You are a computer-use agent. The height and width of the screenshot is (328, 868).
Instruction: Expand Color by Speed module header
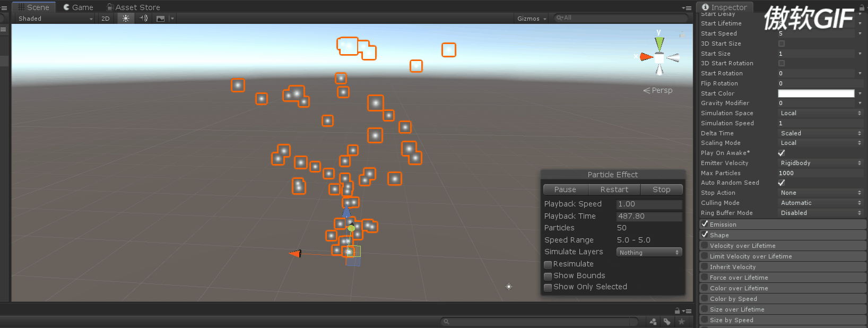(x=783, y=299)
